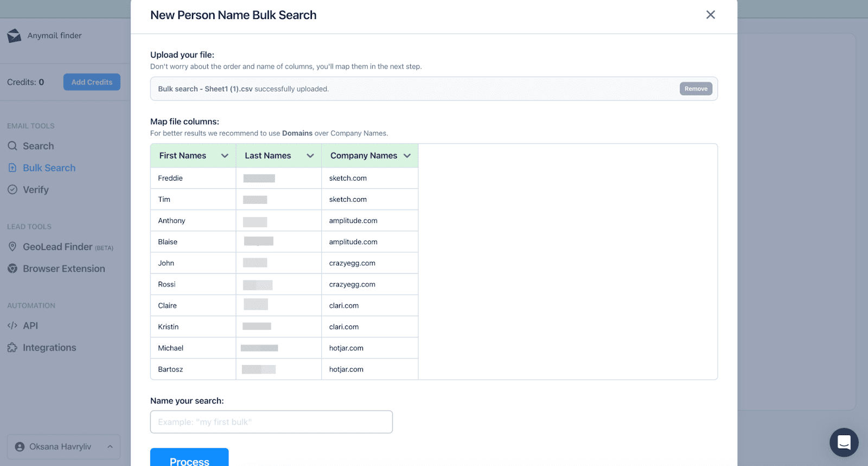This screenshot has height=466, width=868.
Task: Click the Anymail finder envelope logo
Action: (14, 36)
